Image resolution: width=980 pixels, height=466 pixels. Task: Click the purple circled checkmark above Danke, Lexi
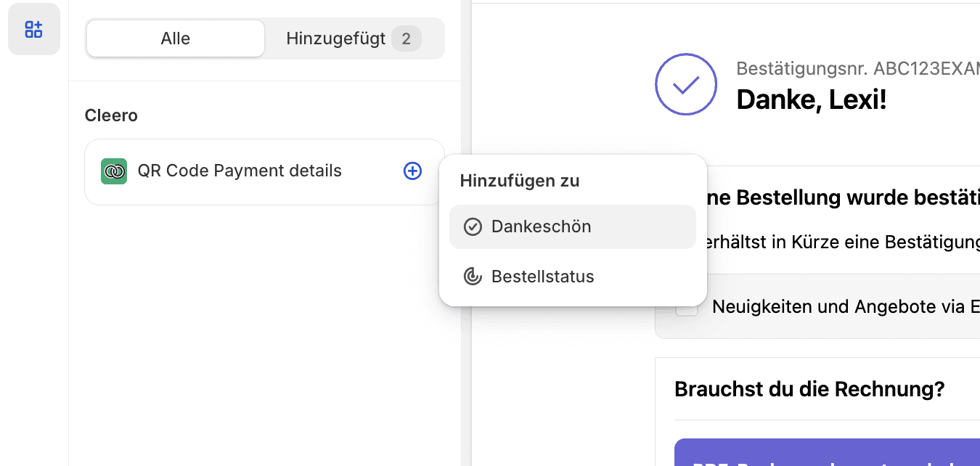pos(685,84)
